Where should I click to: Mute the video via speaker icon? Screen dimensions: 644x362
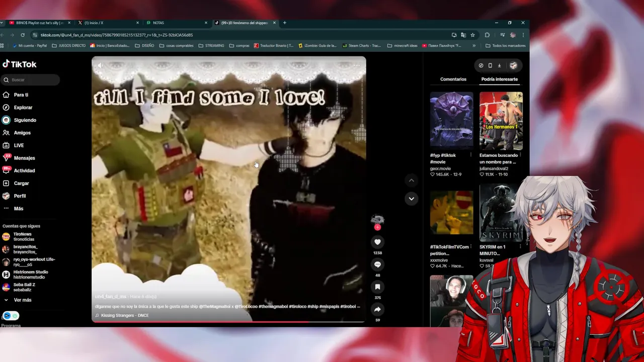coord(100,65)
